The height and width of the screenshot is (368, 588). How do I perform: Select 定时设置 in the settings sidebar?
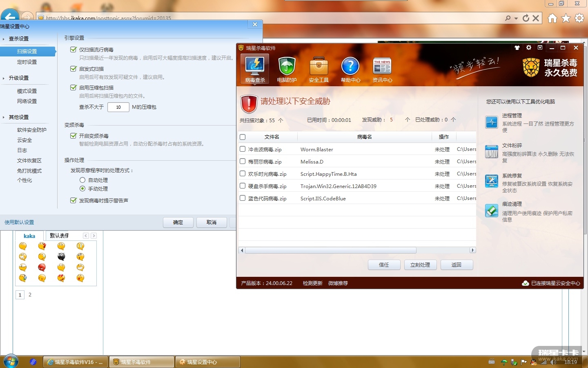point(27,62)
